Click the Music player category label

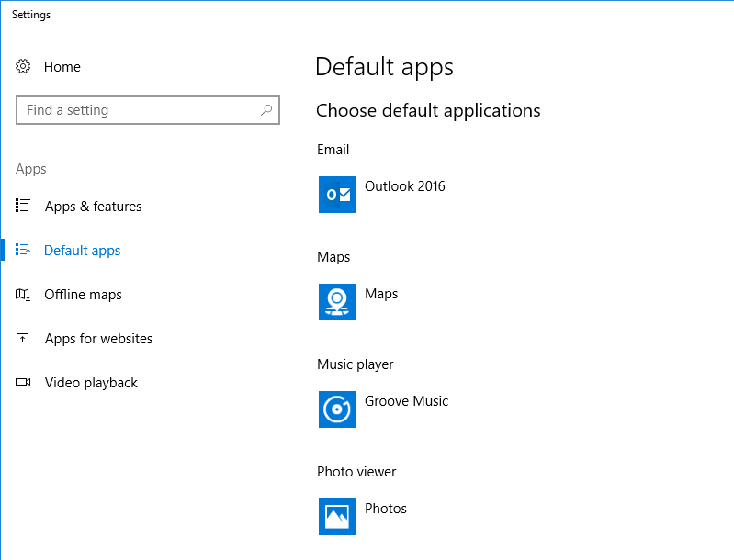point(356,364)
